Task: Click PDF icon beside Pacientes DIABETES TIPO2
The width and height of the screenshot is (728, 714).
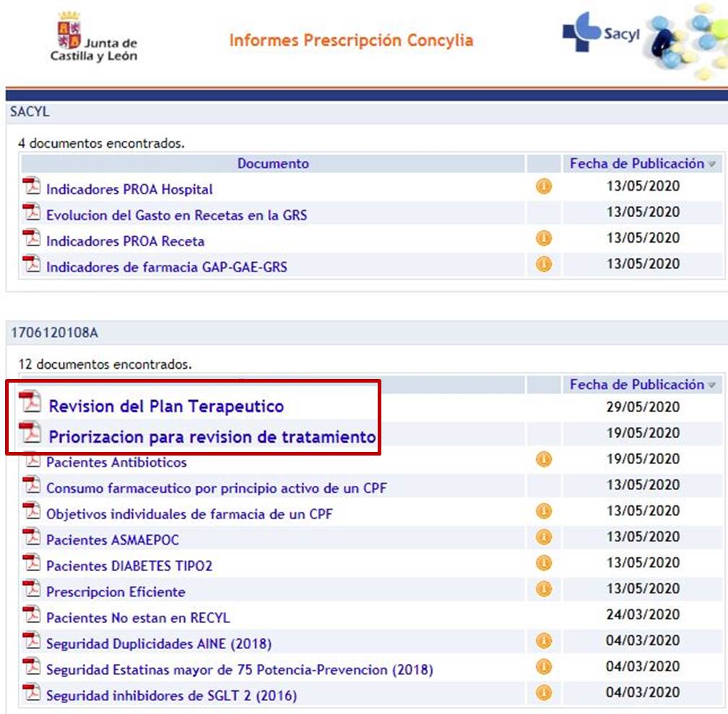Action: [x=32, y=565]
